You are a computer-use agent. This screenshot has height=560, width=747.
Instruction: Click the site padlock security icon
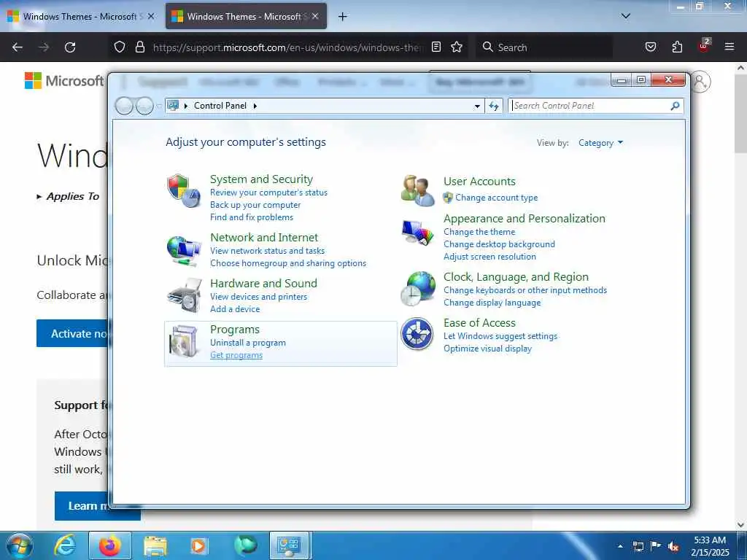pos(139,47)
